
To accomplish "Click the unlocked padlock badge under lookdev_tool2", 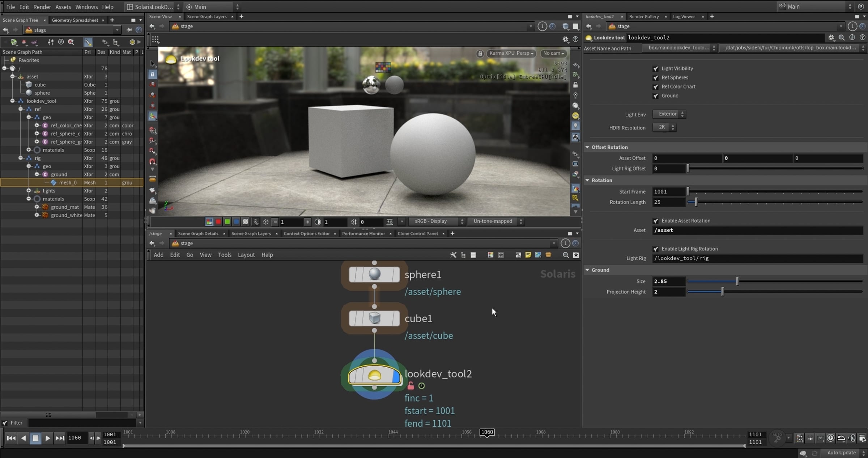I will coord(410,386).
